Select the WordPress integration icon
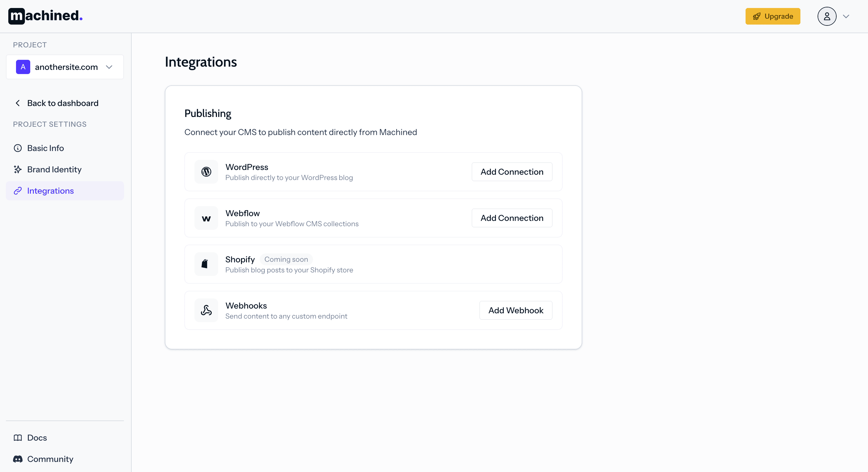Viewport: 868px width, 472px height. pyautogui.click(x=206, y=172)
